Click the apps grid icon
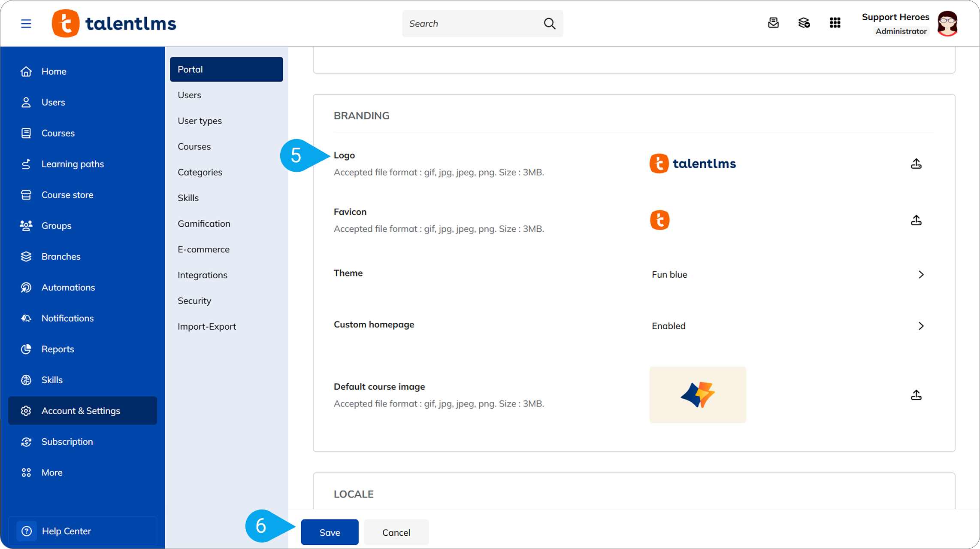Image resolution: width=980 pixels, height=549 pixels. (835, 23)
